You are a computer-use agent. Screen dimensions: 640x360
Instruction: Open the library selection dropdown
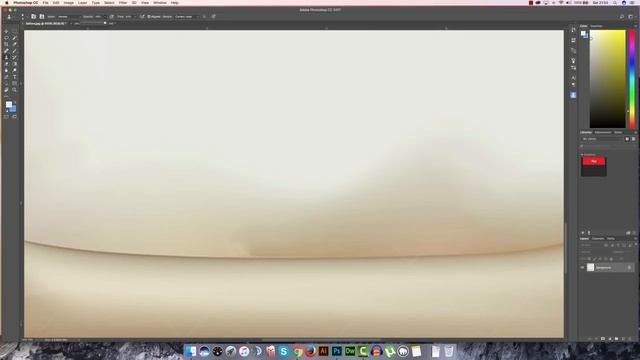pos(603,139)
